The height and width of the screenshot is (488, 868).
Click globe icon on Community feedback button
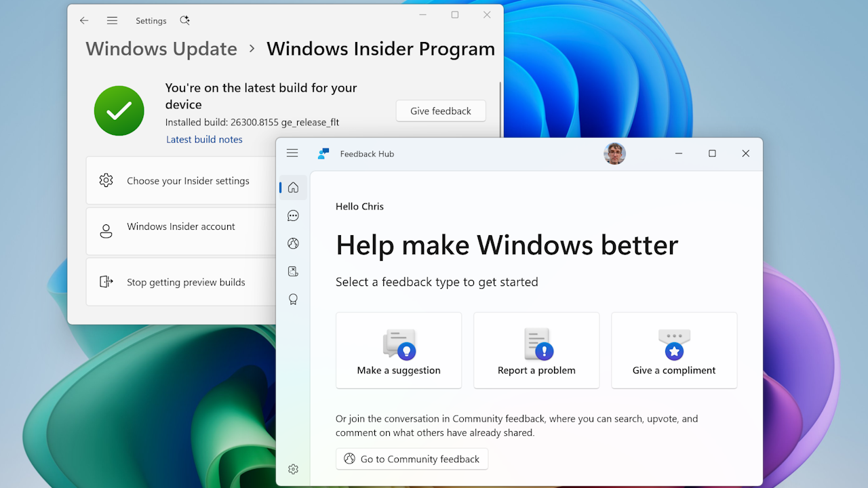[349, 459]
